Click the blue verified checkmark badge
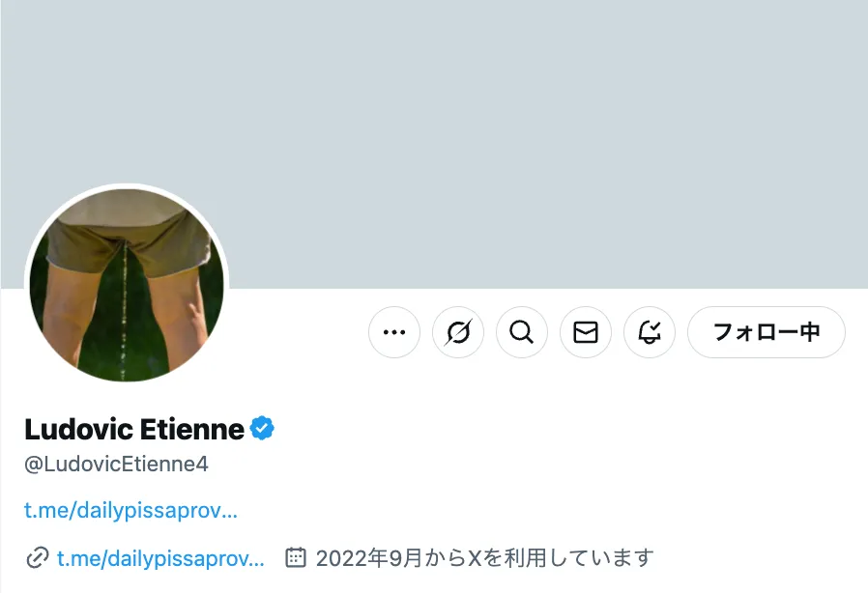Image resolution: width=868 pixels, height=593 pixels. 263,428
